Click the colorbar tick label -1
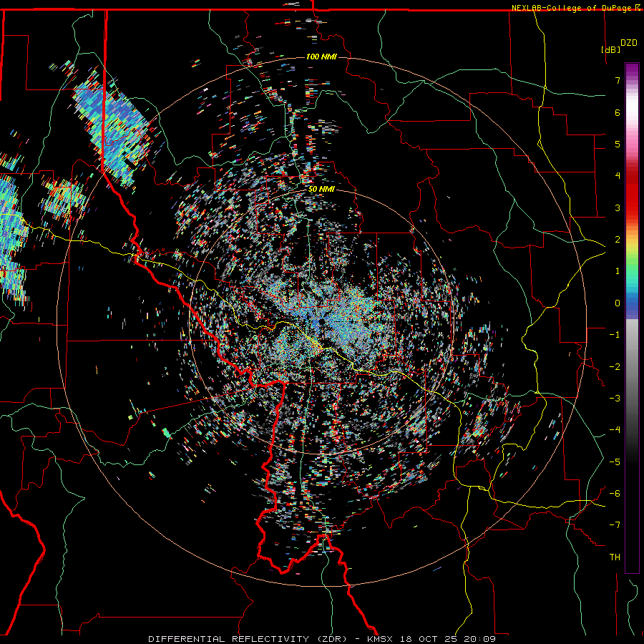This screenshot has width=644, height=644. coord(615,335)
